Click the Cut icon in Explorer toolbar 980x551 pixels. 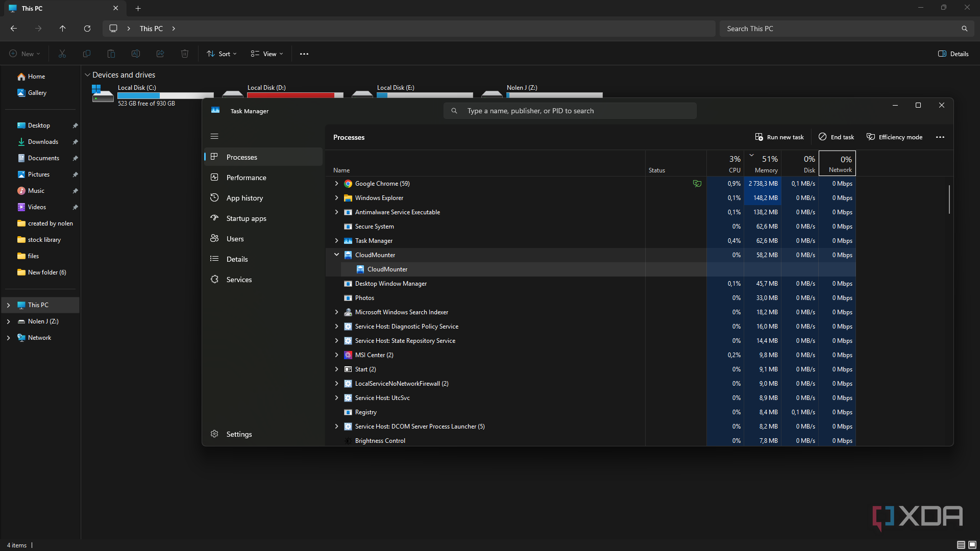tap(62, 54)
